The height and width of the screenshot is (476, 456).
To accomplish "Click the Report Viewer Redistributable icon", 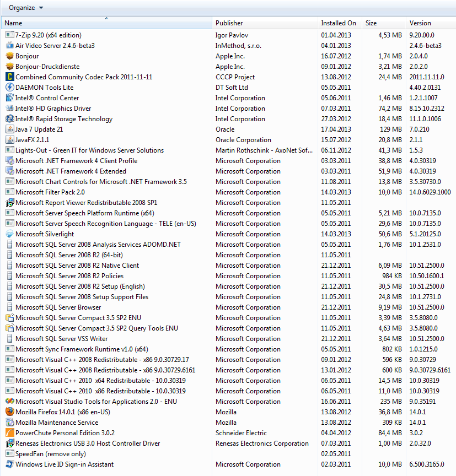I will (x=10, y=203).
